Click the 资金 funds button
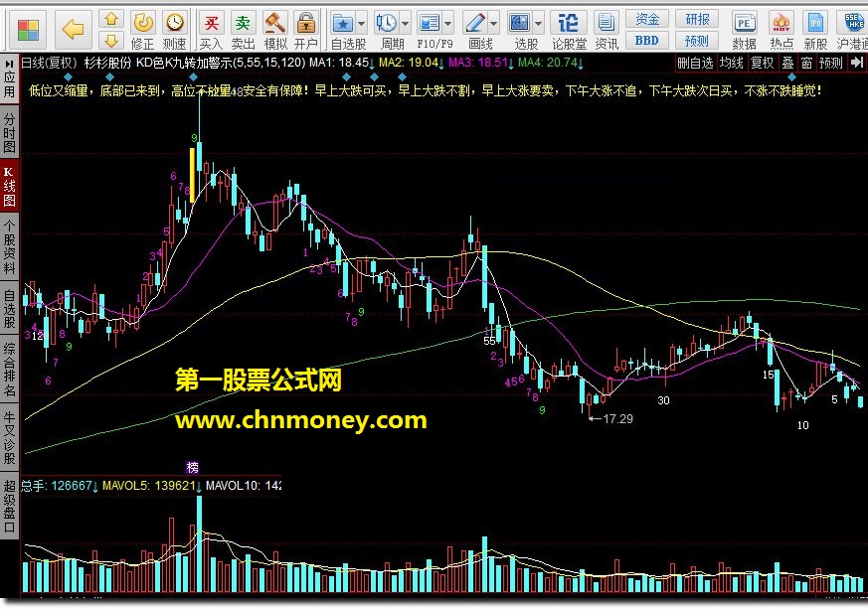The image size is (868, 609). 647,19
